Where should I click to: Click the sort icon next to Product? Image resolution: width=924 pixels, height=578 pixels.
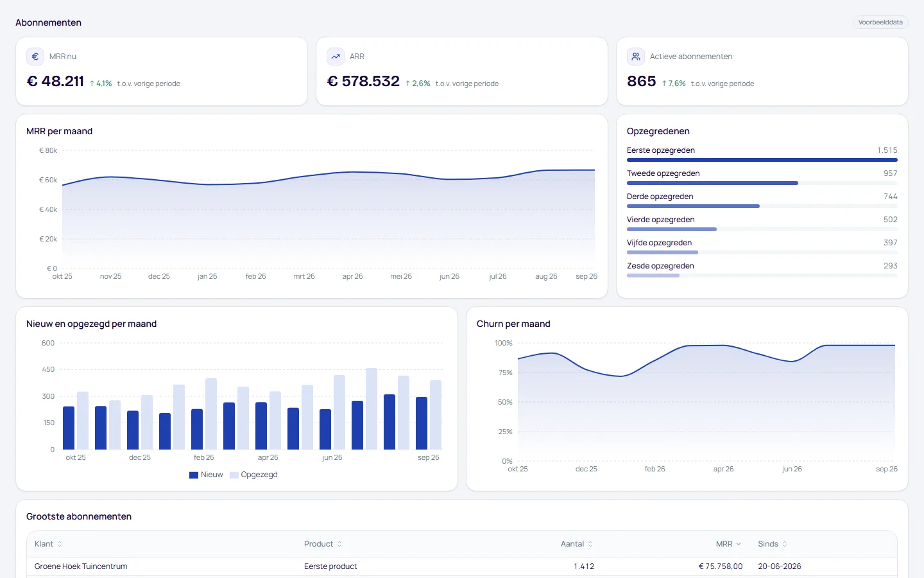(339, 544)
